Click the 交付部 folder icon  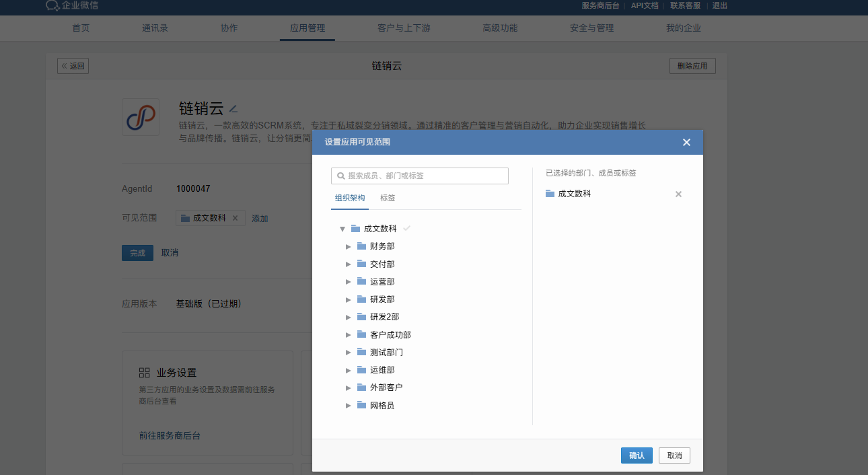click(x=361, y=264)
